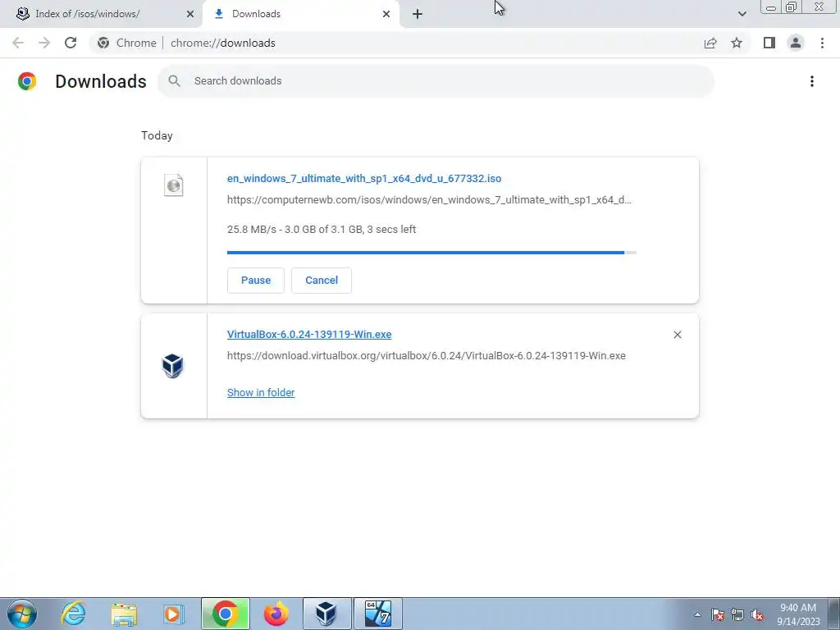This screenshot has height=630, width=840.
Task: Show hidden system tray icons
Action: (697, 614)
